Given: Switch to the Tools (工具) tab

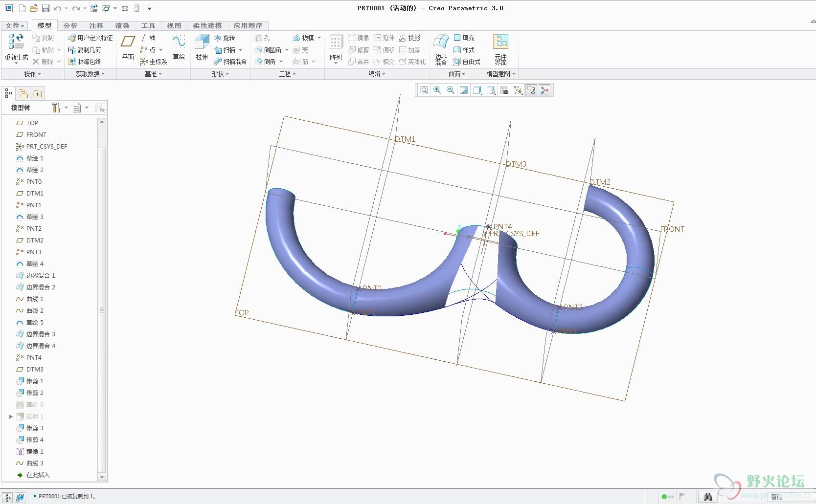Looking at the screenshot, I should [x=148, y=25].
